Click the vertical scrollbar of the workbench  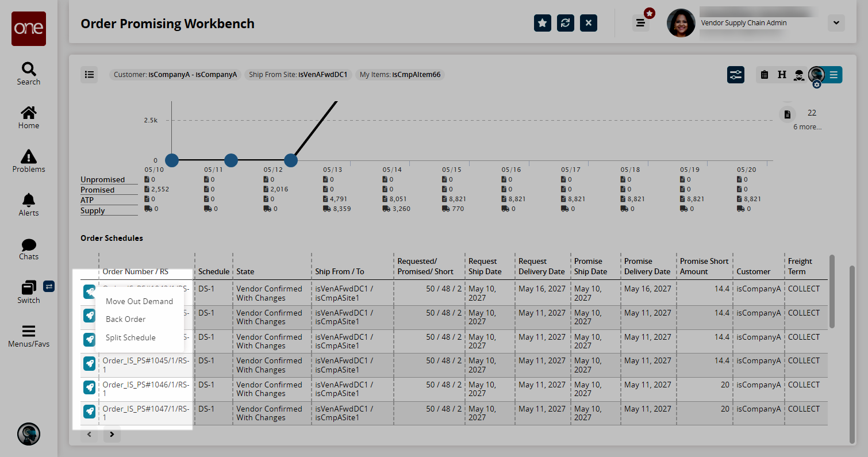(852, 354)
